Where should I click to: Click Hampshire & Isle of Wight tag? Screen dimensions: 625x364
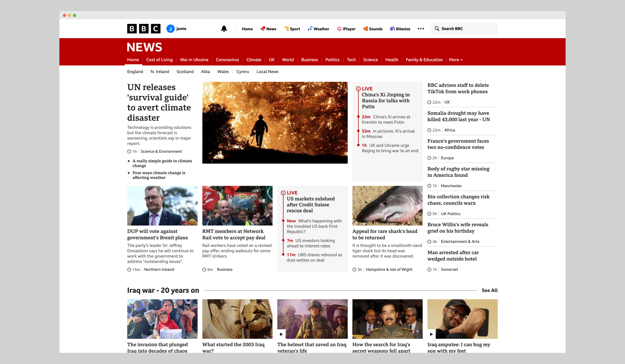pyautogui.click(x=389, y=270)
